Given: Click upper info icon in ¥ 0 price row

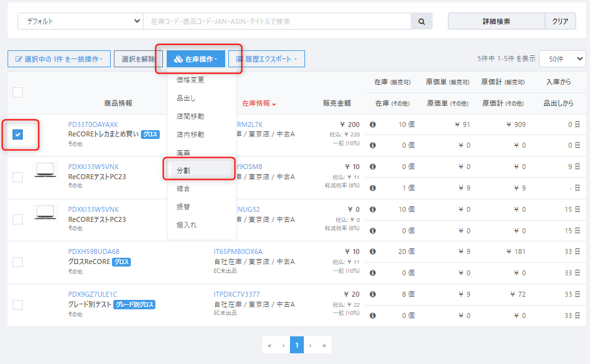Looking at the screenshot, I should pyautogui.click(x=372, y=209).
